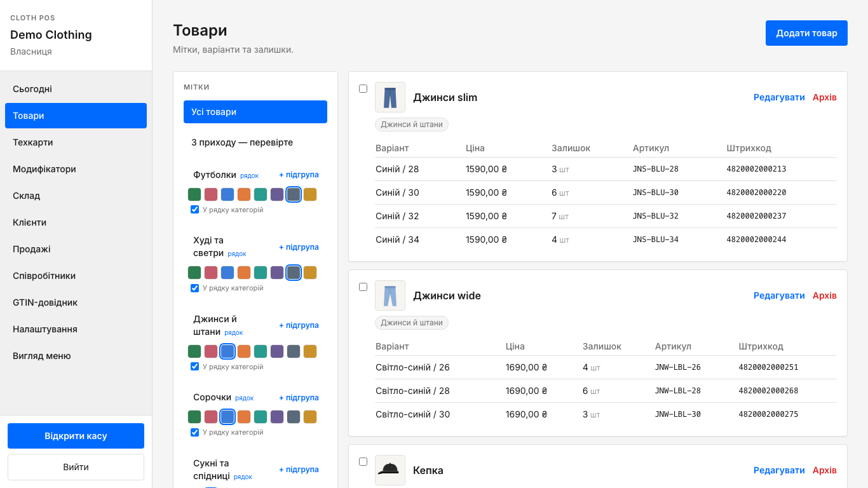Untick У рядку категорій under Худі та светри

coord(195,288)
